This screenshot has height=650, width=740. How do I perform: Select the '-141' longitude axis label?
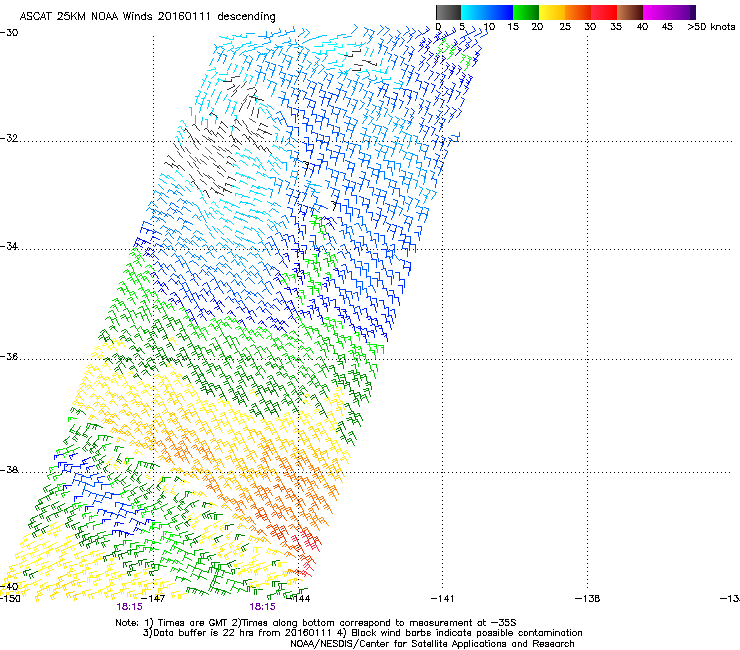pyautogui.click(x=443, y=599)
